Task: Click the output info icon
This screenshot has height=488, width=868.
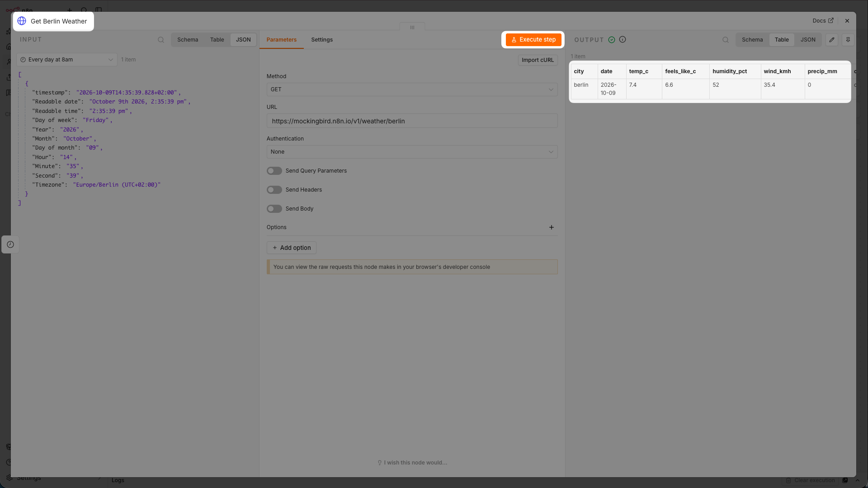Action: (x=623, y=40)
